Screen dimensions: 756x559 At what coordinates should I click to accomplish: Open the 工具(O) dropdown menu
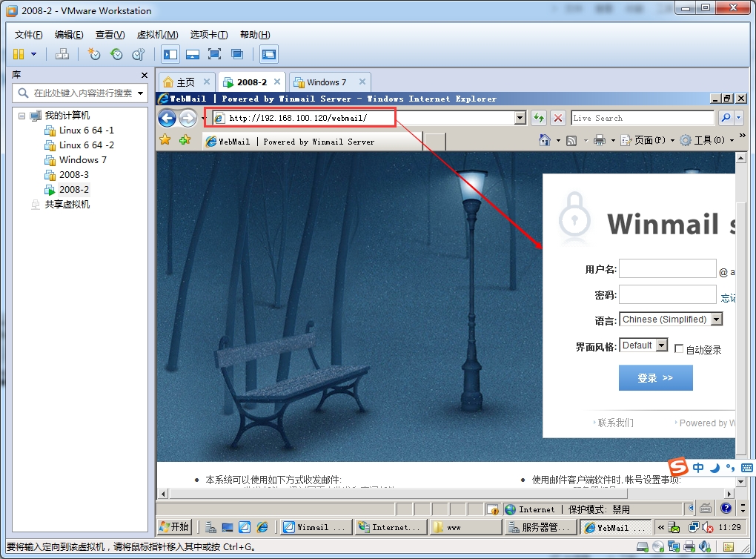pos(707,140)
